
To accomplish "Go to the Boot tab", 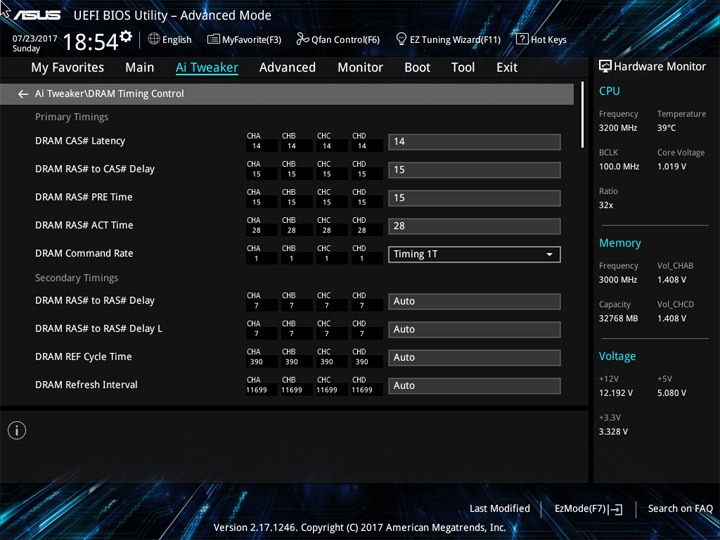I will point(417,68).
